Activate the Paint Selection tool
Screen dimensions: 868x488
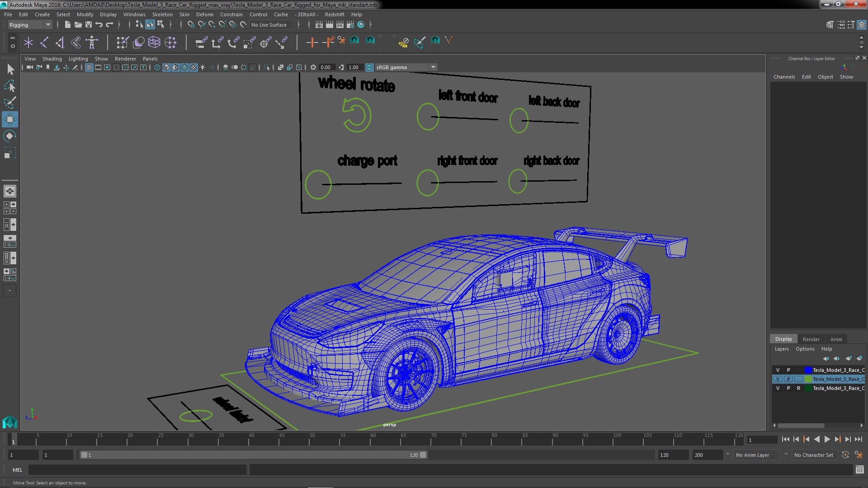click(x=10, y=103)
